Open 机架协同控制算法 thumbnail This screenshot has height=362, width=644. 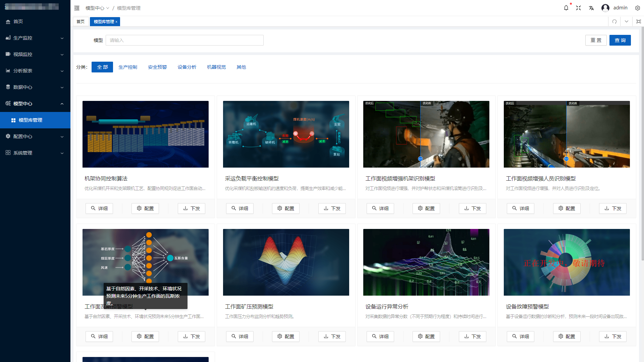coord(146,134)
